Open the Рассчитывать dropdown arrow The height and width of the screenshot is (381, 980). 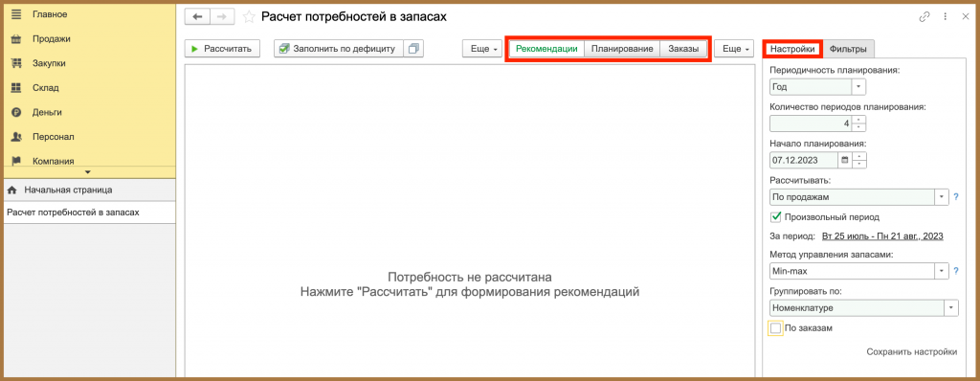coord(942,197)
